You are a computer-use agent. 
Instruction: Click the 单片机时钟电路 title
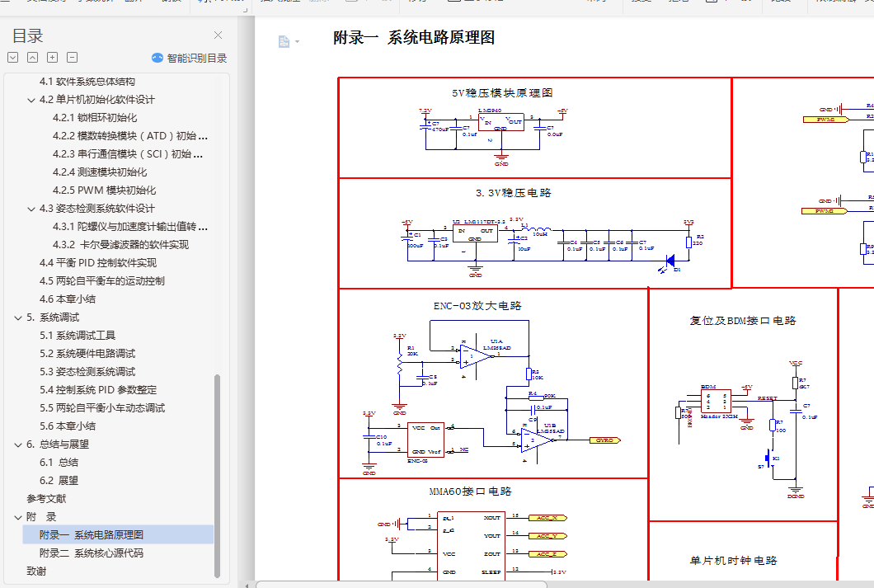[x=734, y=561]
